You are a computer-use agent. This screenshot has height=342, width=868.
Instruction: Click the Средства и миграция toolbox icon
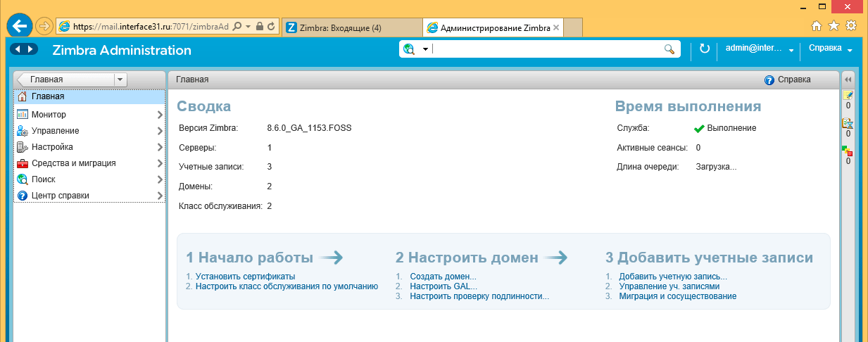(x=23, y=163)
